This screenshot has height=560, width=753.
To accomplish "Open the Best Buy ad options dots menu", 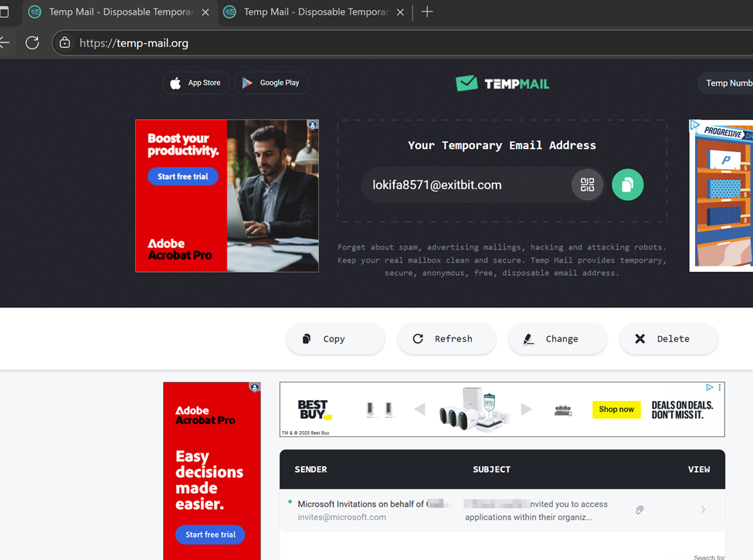I will 719,387.
